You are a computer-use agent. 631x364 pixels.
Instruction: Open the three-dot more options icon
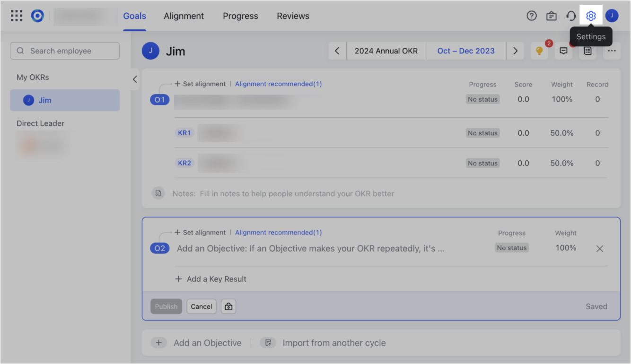(612, 51)
